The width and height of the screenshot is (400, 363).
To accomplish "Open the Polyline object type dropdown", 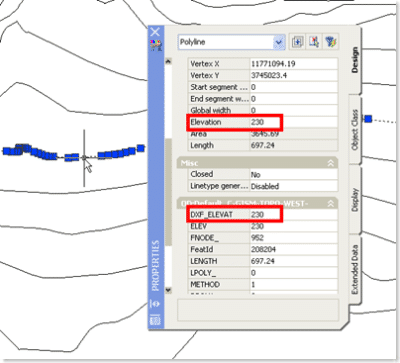I will 279,43.
